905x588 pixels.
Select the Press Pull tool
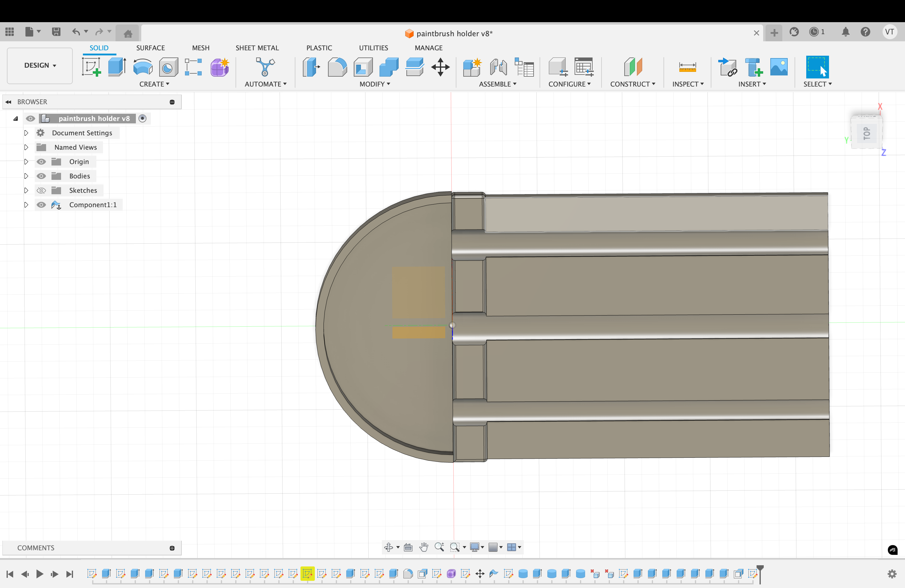point(312,67)
